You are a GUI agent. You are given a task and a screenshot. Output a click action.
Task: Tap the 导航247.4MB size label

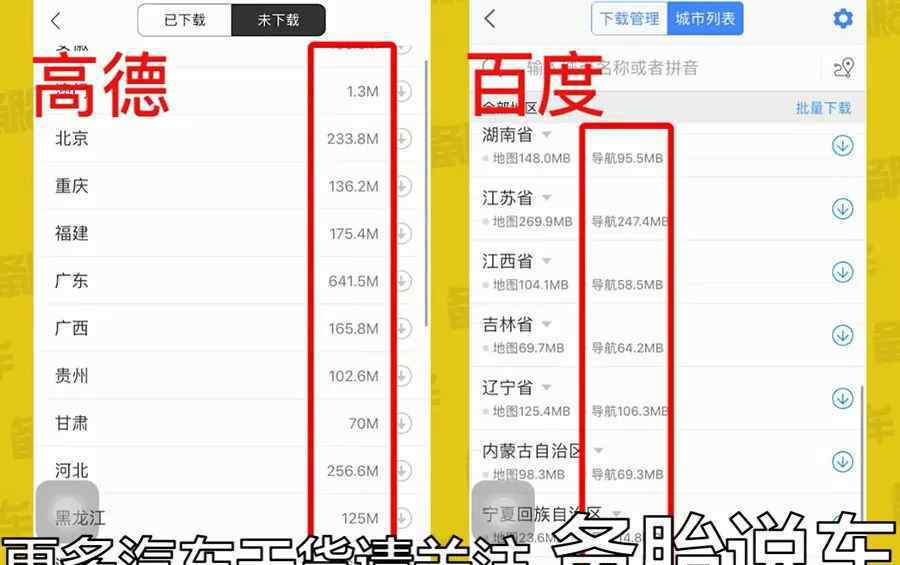pos(630,222)
